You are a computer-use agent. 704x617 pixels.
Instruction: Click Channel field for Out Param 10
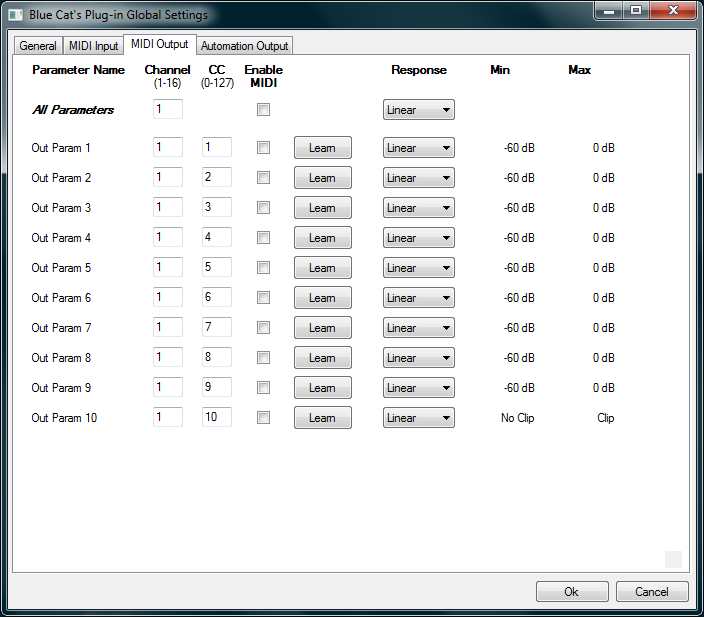168,418
